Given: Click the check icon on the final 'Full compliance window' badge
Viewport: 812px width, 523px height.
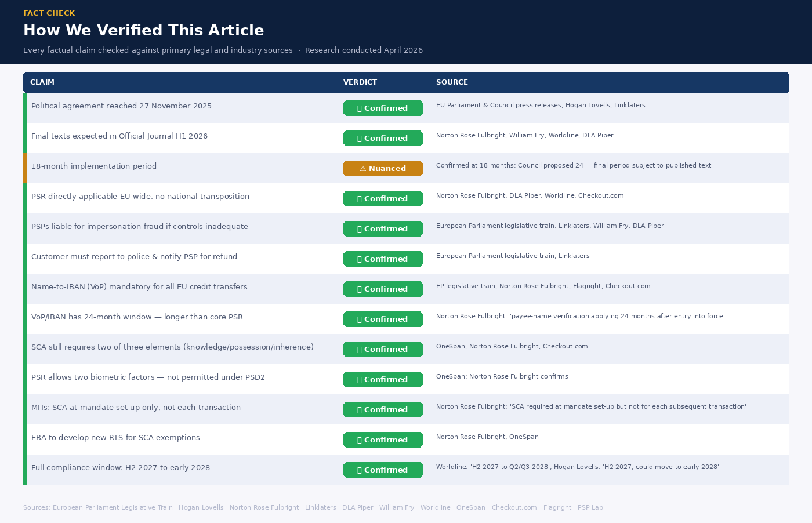Looking at the screenshot, I should point(358,470).
